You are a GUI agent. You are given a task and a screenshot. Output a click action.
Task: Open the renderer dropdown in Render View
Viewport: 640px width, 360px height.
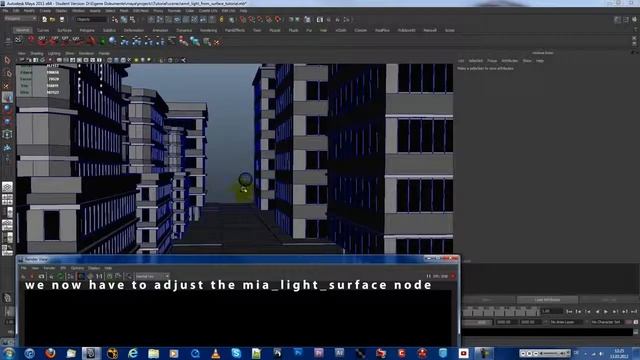pos(152,276)
